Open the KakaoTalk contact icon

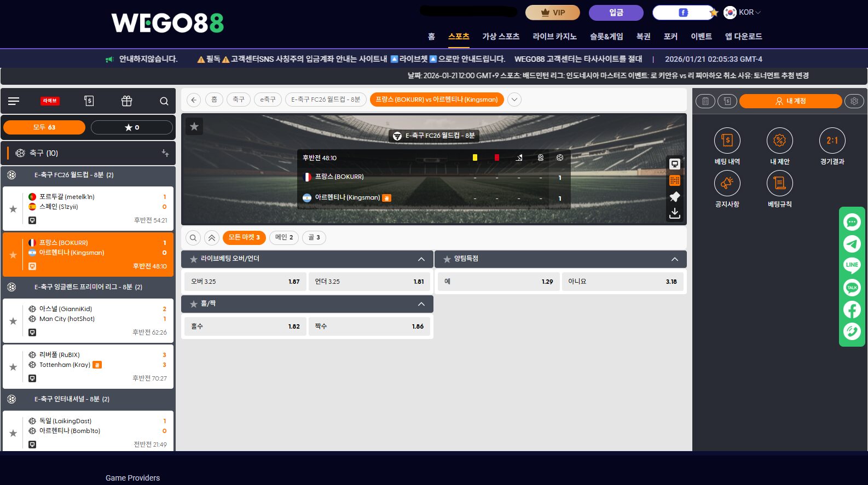click(x=852, y=288)
